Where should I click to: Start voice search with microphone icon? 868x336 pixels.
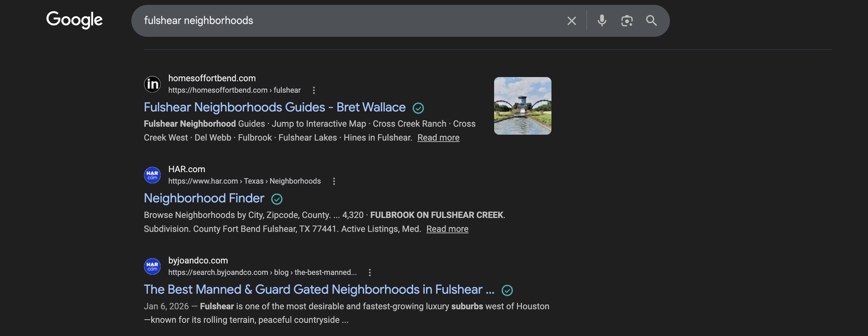[602, 21]
